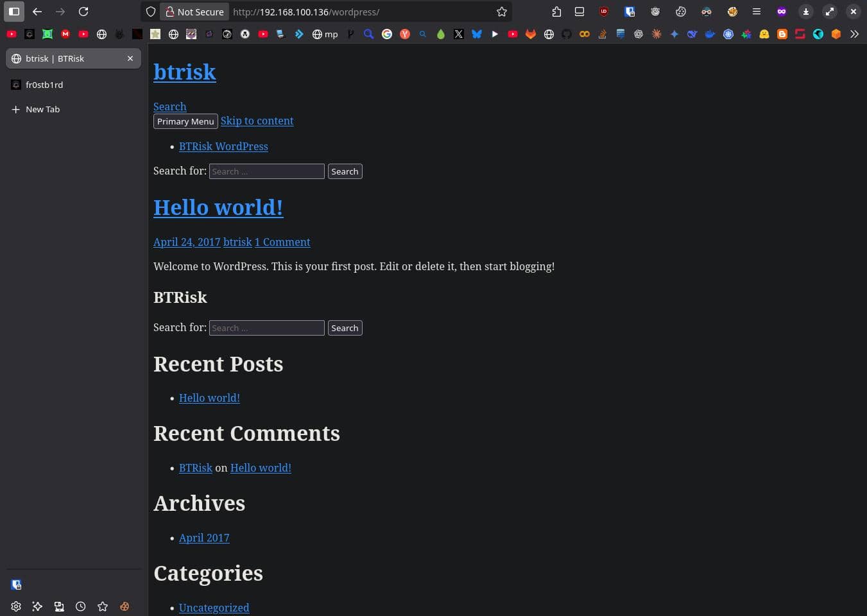Screen dimensions: 867x616
Task: Open the downloads panel
Action: coord(806,12)
